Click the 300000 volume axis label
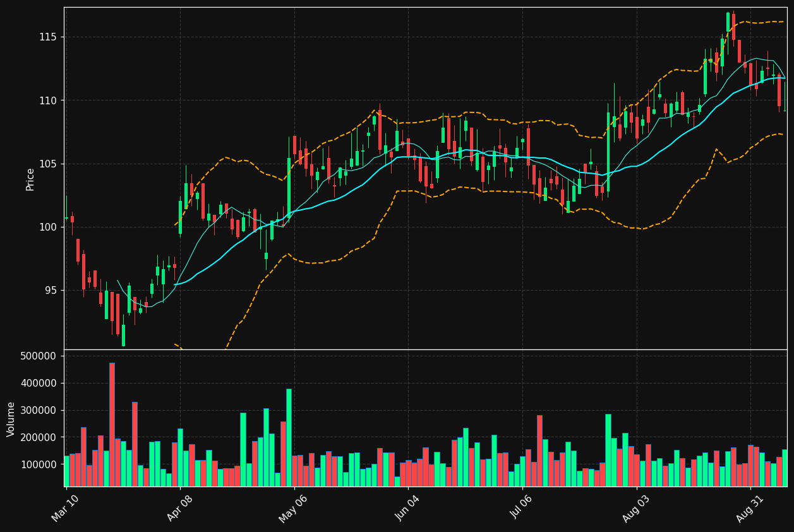 (39, 411)
